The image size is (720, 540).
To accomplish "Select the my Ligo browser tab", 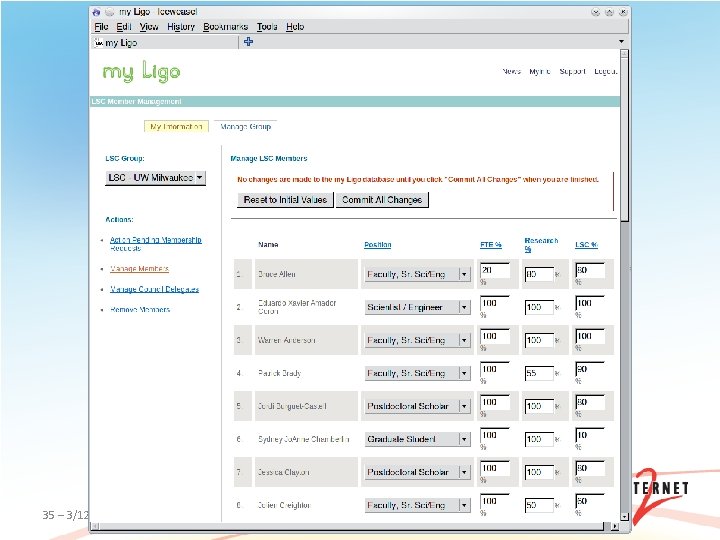I will point(165,43).
